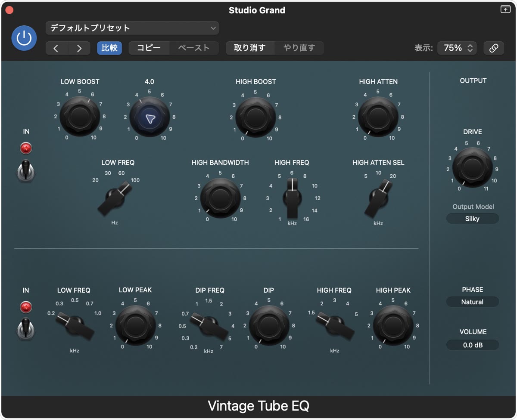The image size is (517, 420).
Task: Go to the next preset arrow
Action: (79, 48)
